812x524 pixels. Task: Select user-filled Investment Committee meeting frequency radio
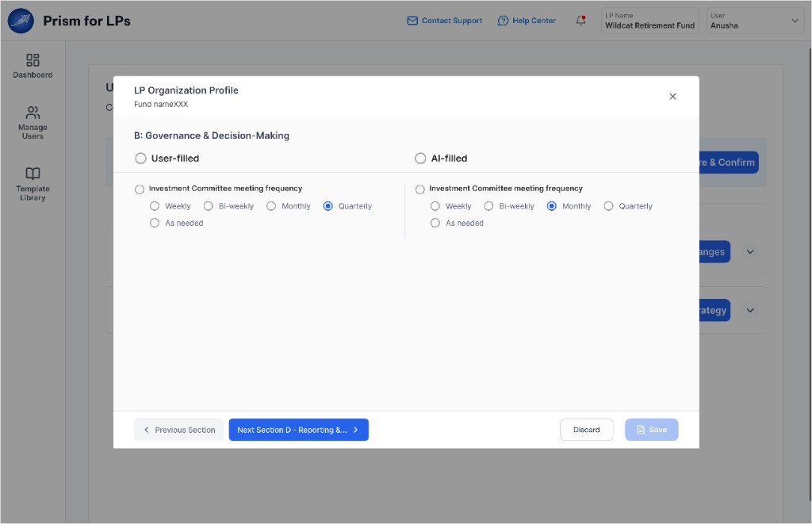140,189
